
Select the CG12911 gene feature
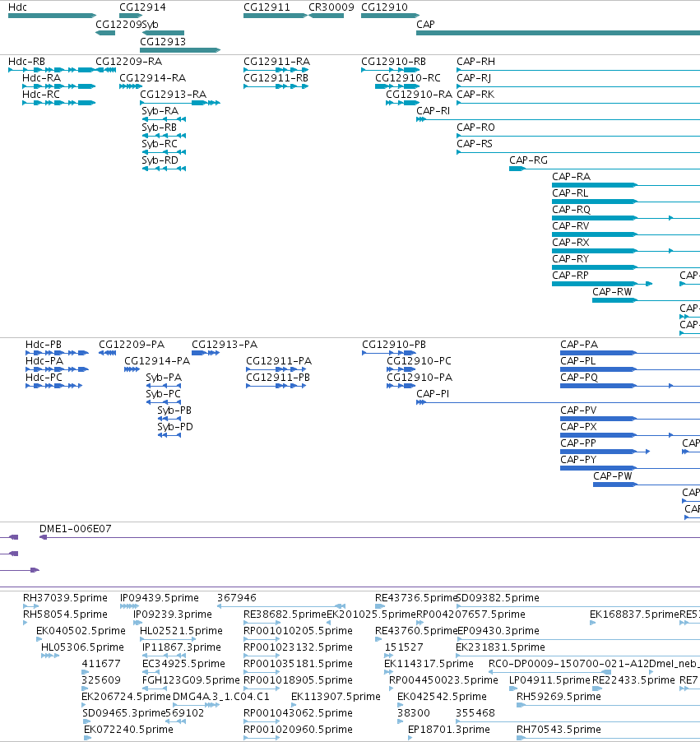tap(276, 16)
